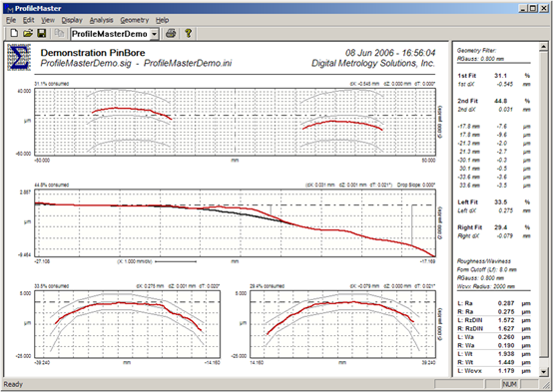This screenshot has height=392, width=553.
Task: Click the Copy toolbar icon
Action: [x=59, y=34]
